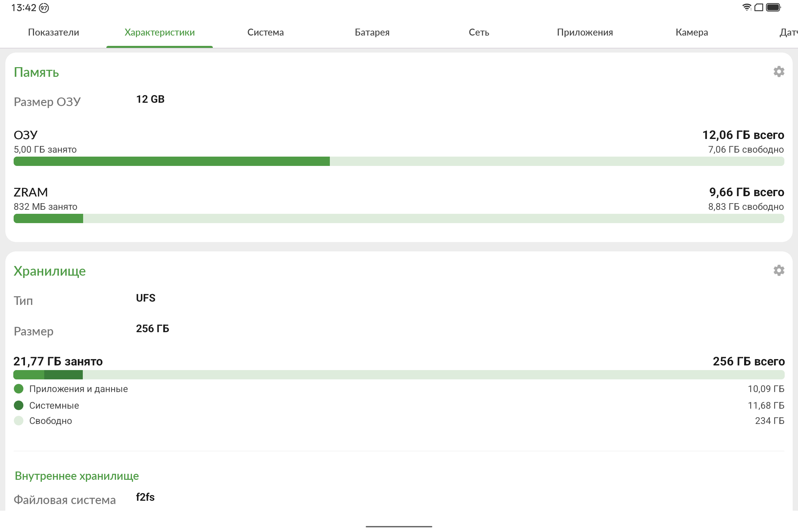This screenshot has width=798, height=532.
Task: Open Storage section settings gear
Action: coord(779,270)
